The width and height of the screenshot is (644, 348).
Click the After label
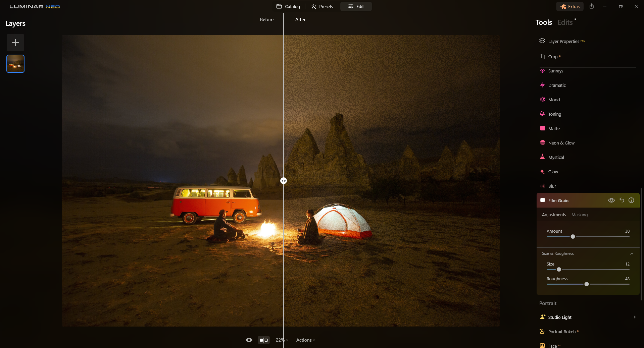[x=300, y=19]
